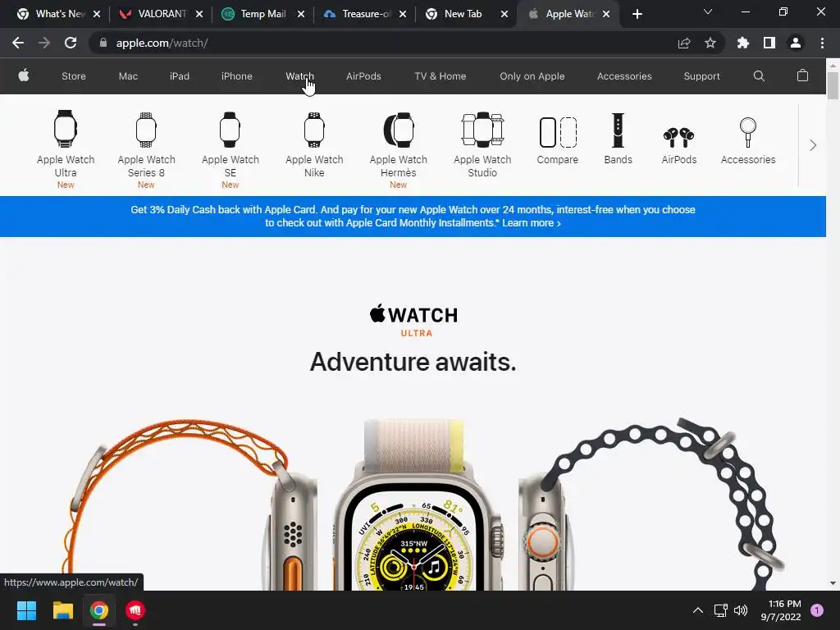This screenshot has height=630, width=840.
Task: Open the iPhone menu item
Action: pos(237,76)
